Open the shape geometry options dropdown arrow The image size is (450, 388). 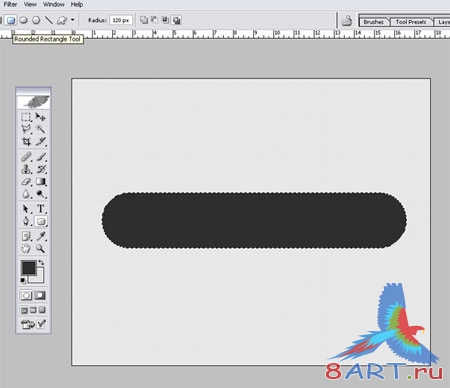click(x=72, y=20)
